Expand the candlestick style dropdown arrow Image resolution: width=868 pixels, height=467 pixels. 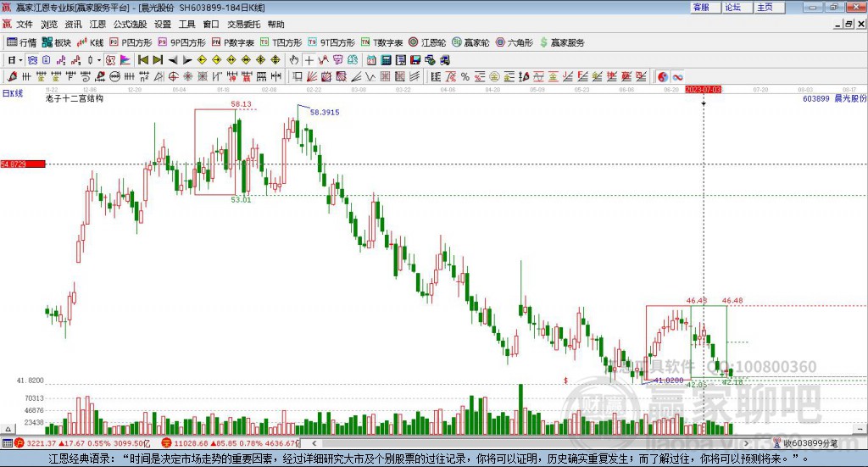coord(99,60)
